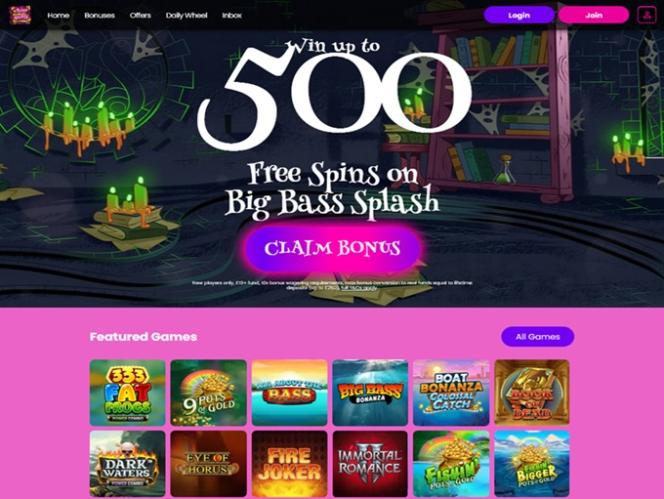Open the Daily Wheel page
This screenshot has height=499, width=664.
[187, 15]
